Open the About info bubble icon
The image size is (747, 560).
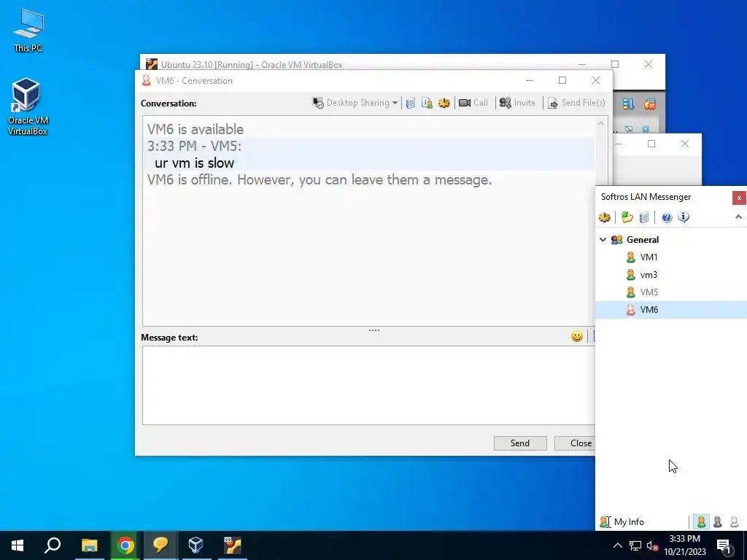(684, 217)
